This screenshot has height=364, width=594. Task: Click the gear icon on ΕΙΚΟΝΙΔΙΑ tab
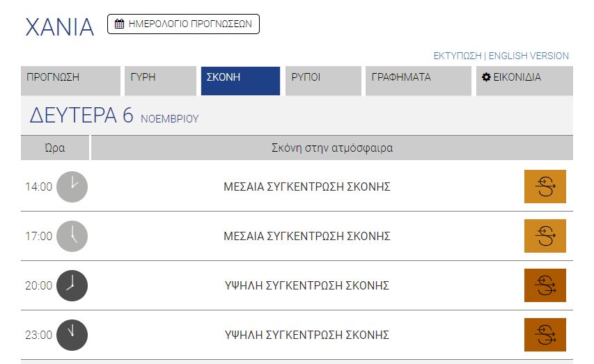click(x=486, y=77)
